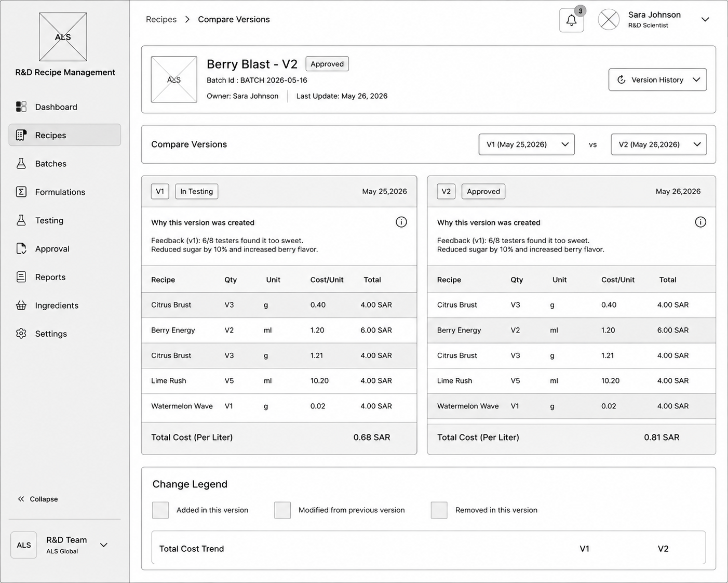Click the collapse double-chevron icon
Screen dimensions: 728x583
21,499
